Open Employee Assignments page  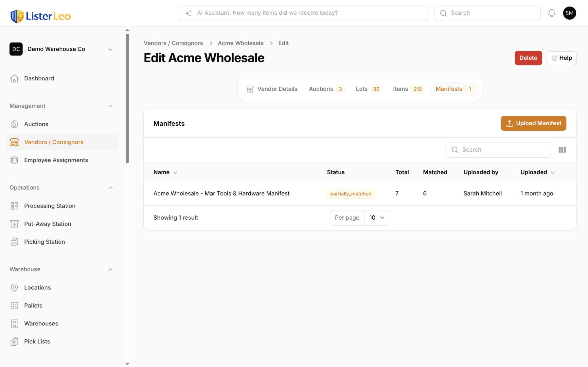point(62,160)
